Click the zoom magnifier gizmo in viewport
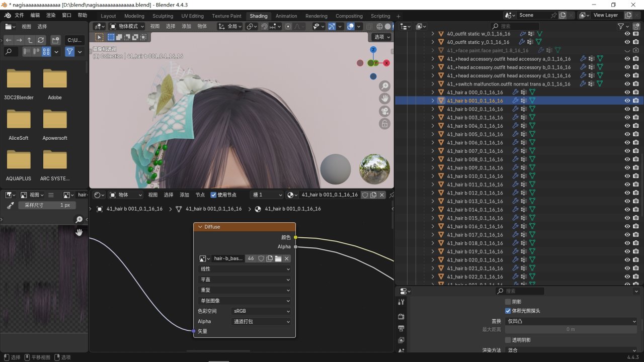This screenshot has width=644, height=362. pyautogui.click(x=384, y=86)
